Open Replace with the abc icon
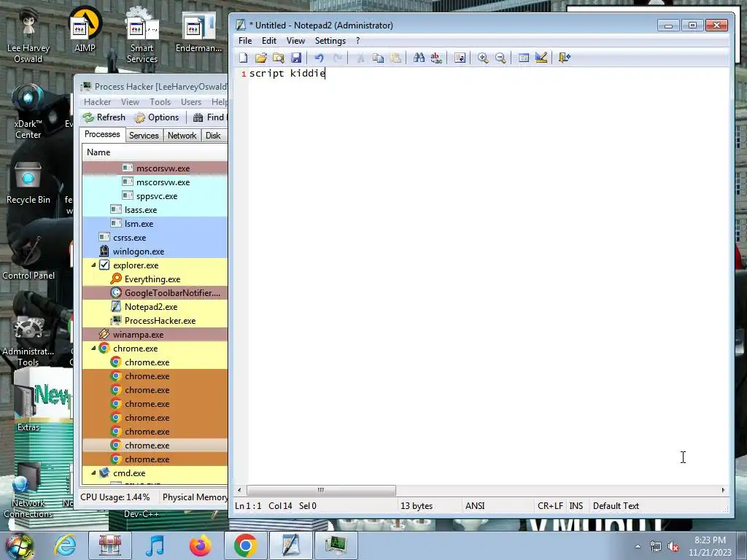747x560 pixels. coord(436,58)
